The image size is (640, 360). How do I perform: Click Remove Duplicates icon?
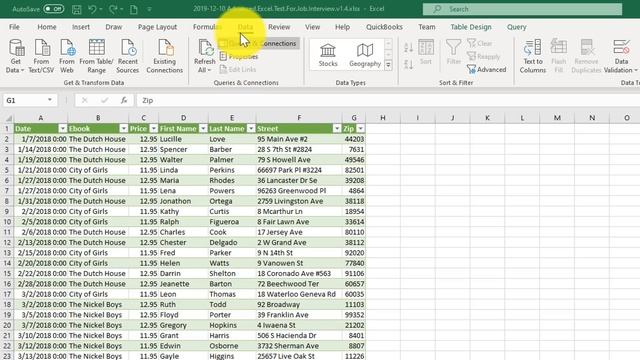[587, 56]
